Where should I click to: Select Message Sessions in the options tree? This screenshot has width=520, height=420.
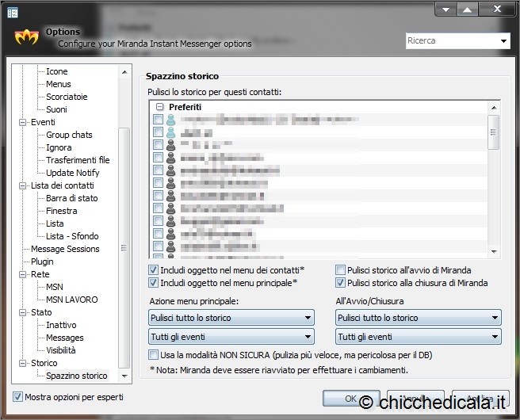(x=65, y=249)
